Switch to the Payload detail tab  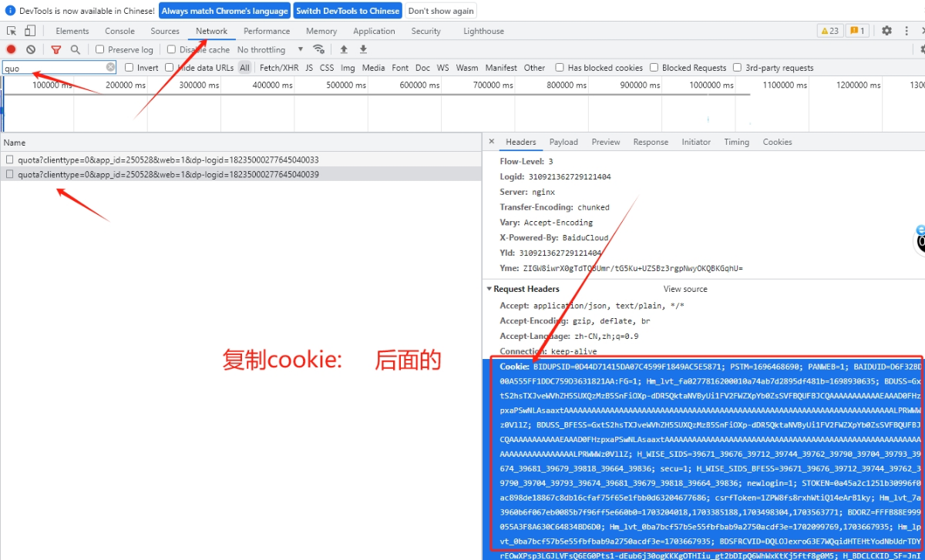(563, 142)
